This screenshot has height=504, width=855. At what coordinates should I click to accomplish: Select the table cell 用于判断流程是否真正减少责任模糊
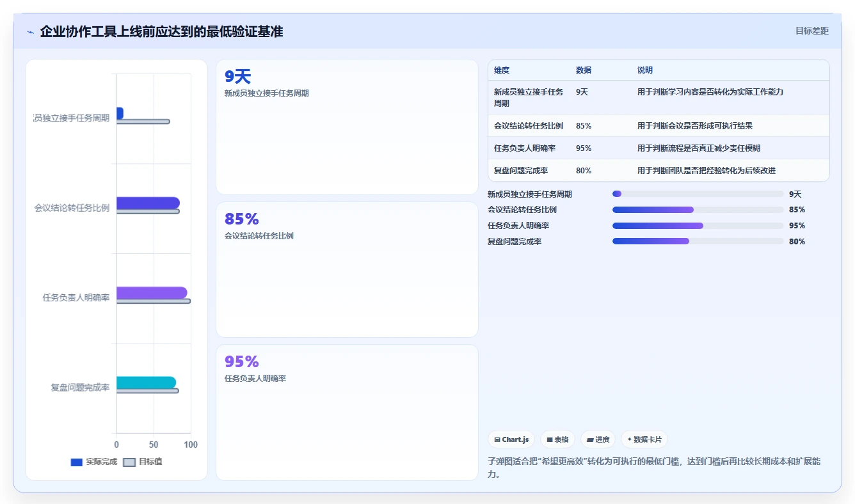(699, 148)
